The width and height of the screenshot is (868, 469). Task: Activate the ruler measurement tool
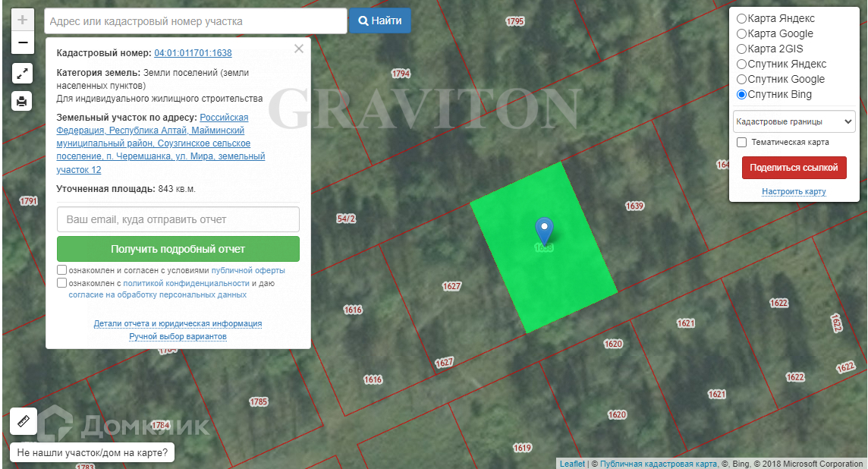click(x=24, y=421)
